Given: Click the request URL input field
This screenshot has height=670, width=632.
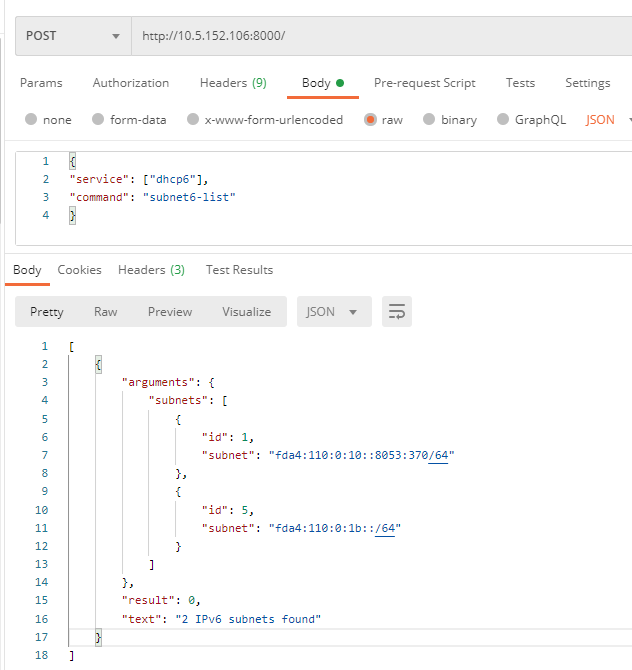Looking at the screenshot, I should (382, 36).
